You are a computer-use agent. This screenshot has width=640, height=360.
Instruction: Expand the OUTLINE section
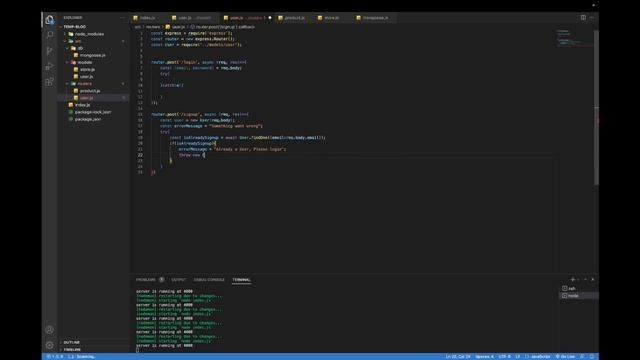[71, 342]
